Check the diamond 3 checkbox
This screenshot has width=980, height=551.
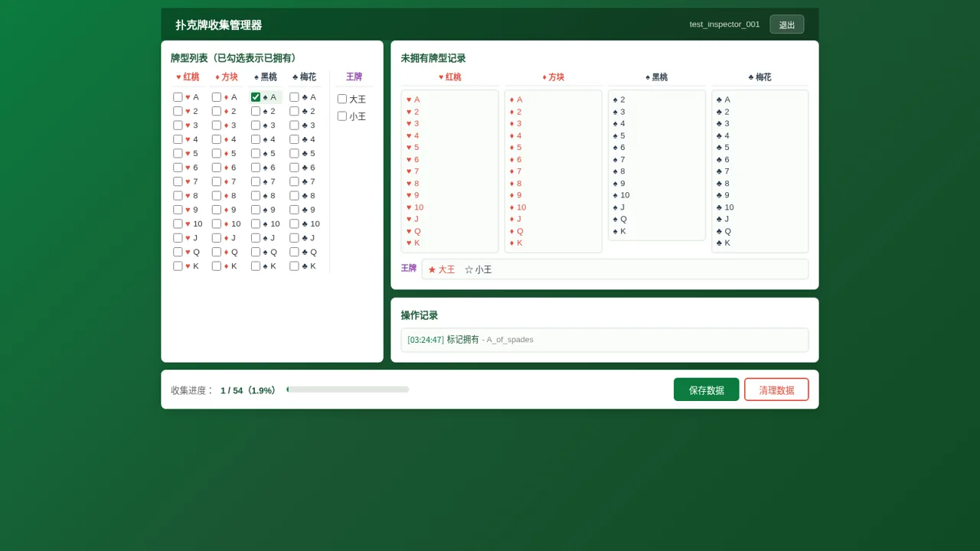click(217, 126)
